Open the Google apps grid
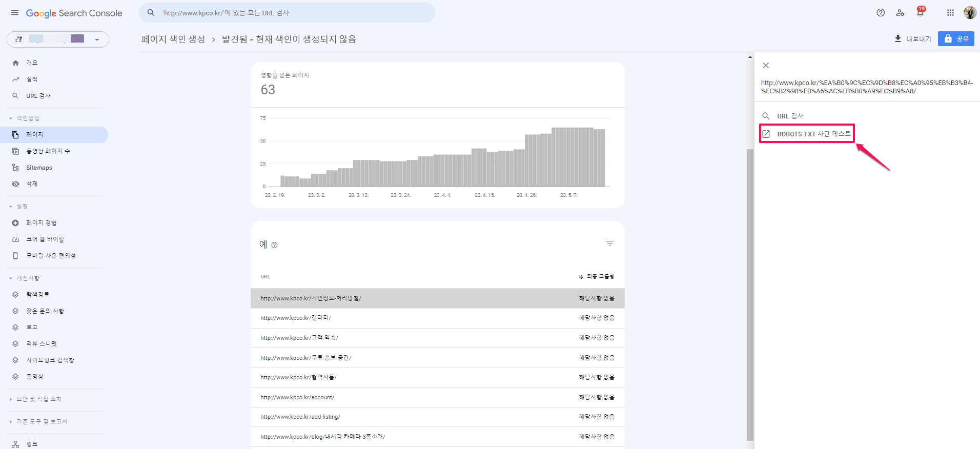The image size is (980, 449). (950, 13)
